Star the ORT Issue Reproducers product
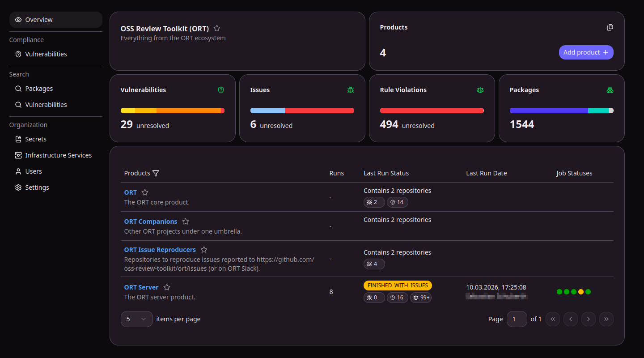This screenshot has width=644, height=358. [204, 250]
